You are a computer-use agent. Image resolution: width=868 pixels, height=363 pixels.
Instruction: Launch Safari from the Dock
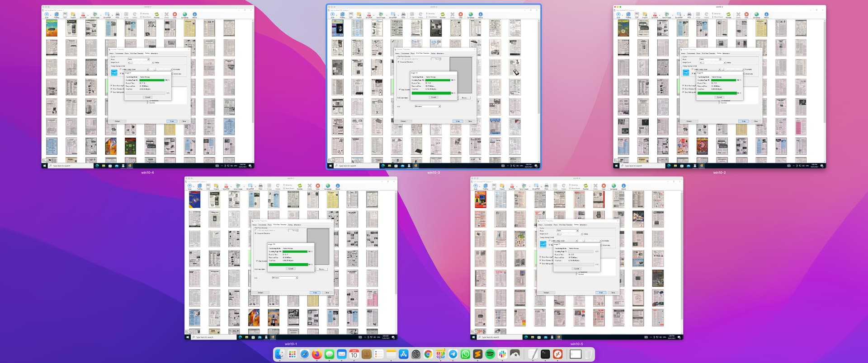coord(304,354)
